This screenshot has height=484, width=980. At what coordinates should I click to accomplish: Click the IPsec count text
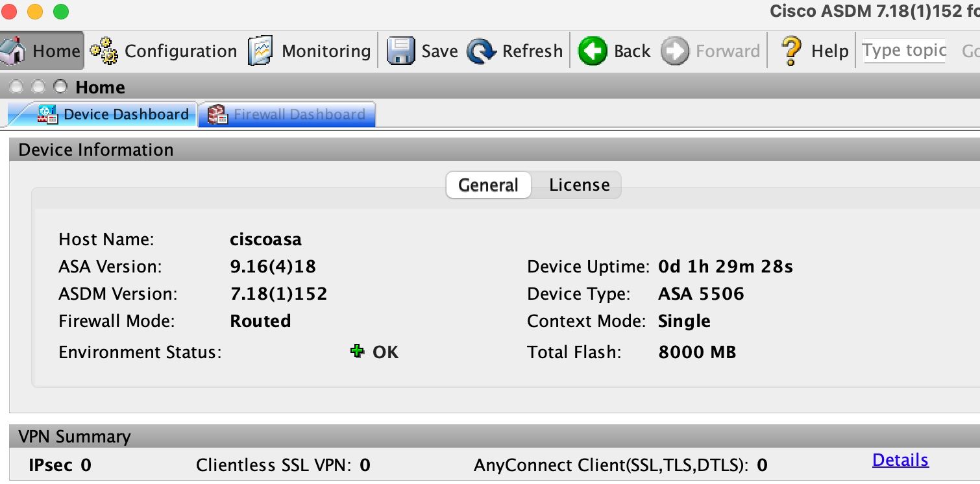(60, 465)
